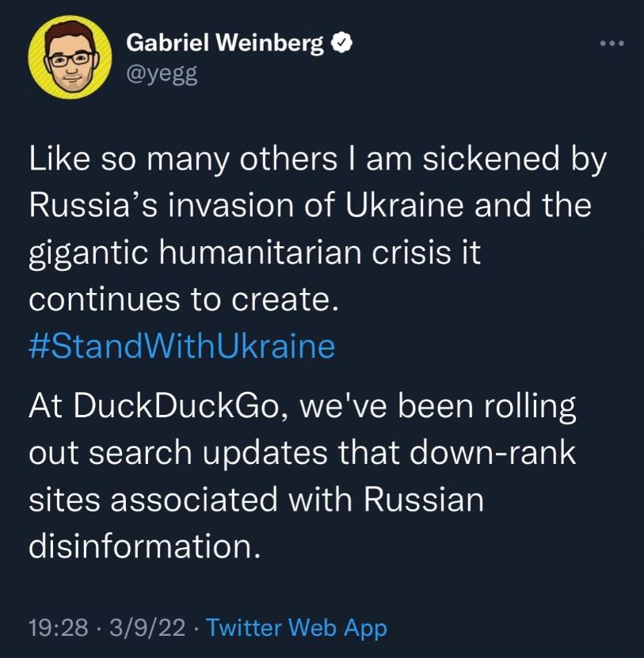Click the display name Gabriel Weinberg
Screen dimensions: 644x658
point(226,44)
